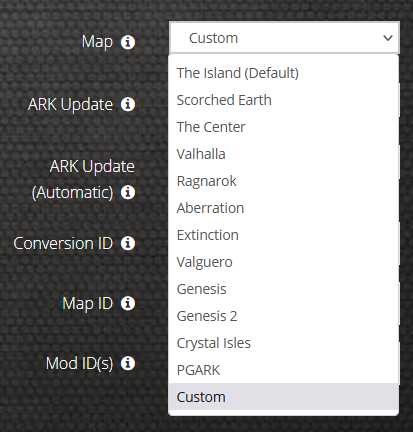The height and width of the screenshot is (432, 413).
Task: Select The Center map option
Action: click(x=284, y=127)
